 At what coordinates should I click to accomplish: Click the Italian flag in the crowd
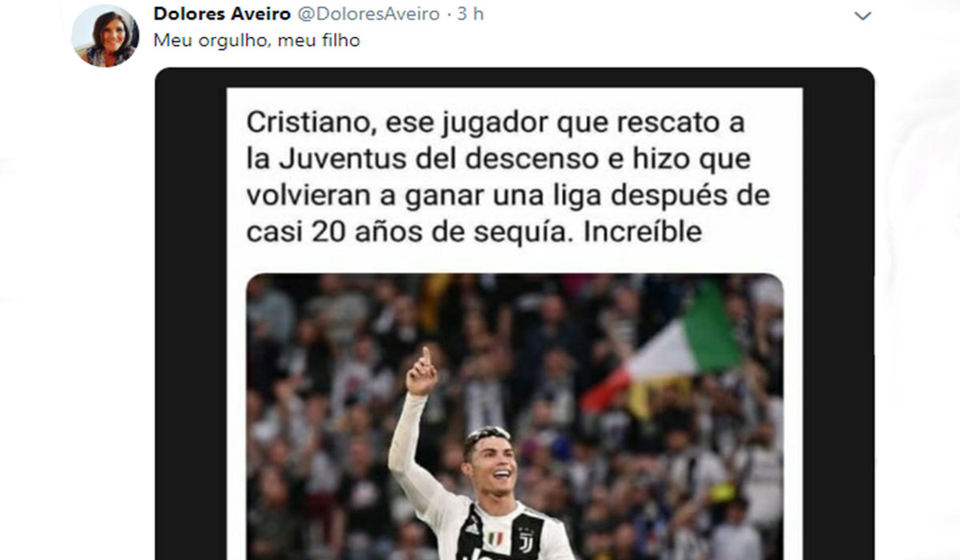tap(664, 352)
